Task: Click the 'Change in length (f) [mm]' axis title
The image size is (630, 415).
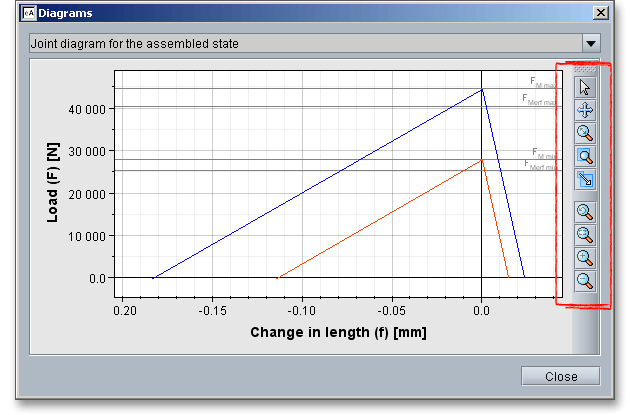Action: (x=331, y=332)
